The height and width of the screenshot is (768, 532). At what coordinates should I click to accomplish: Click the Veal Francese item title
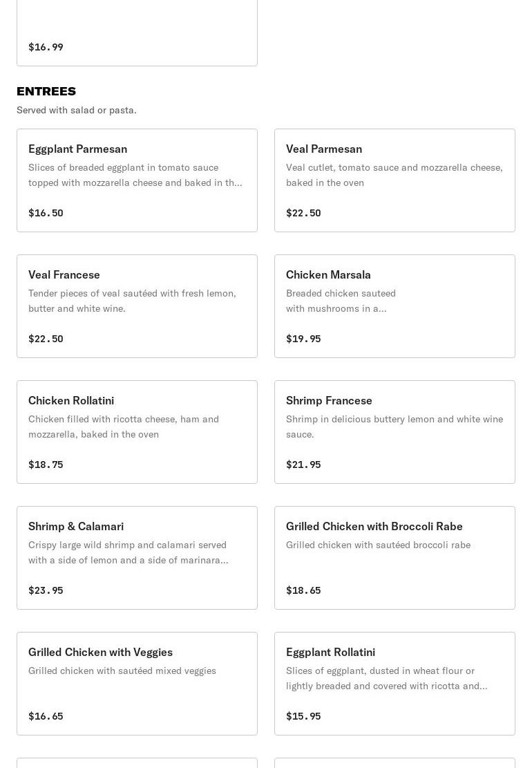[64, 274]
